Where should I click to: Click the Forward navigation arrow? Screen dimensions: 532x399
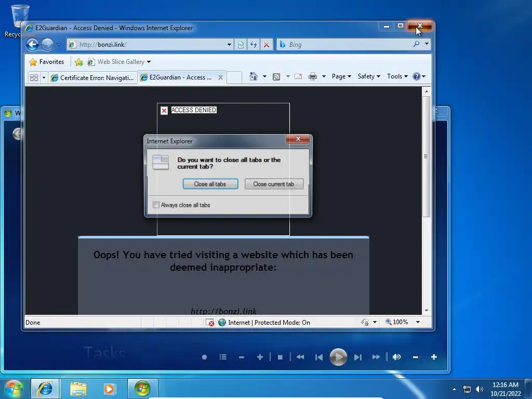coord(47,45)
